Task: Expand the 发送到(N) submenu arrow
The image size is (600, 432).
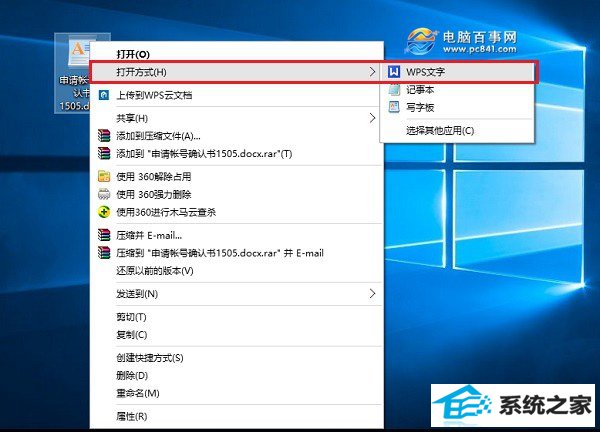Action: (x=372, y=293)
